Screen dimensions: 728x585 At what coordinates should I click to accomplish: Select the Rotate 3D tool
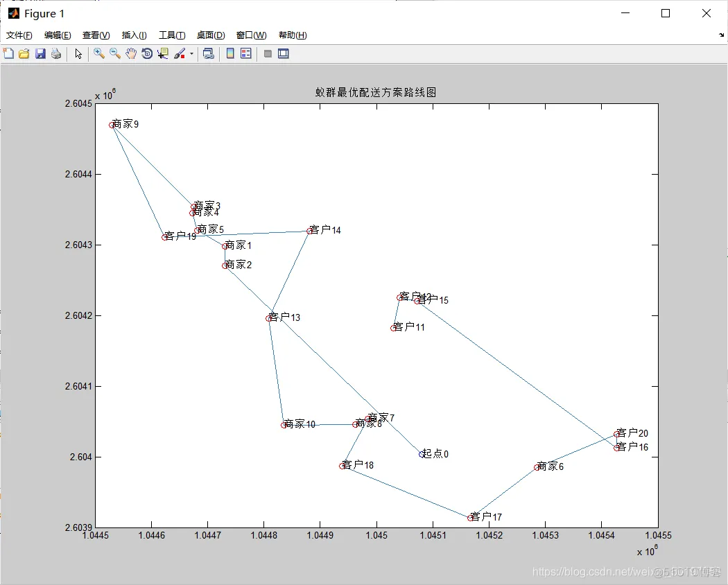(x=147, y=53)
